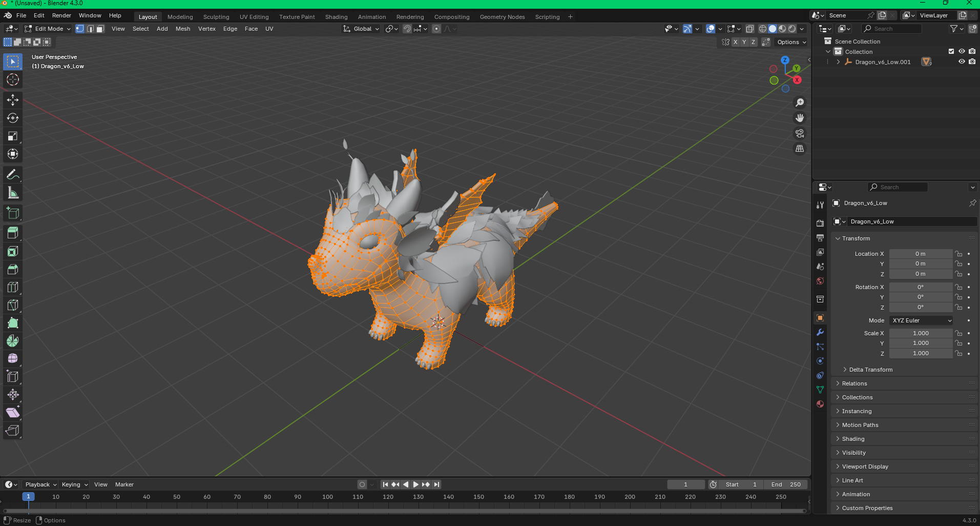Select the Transform tool
The width and height of the screenshot is (980, 526).
click(13, 154)
